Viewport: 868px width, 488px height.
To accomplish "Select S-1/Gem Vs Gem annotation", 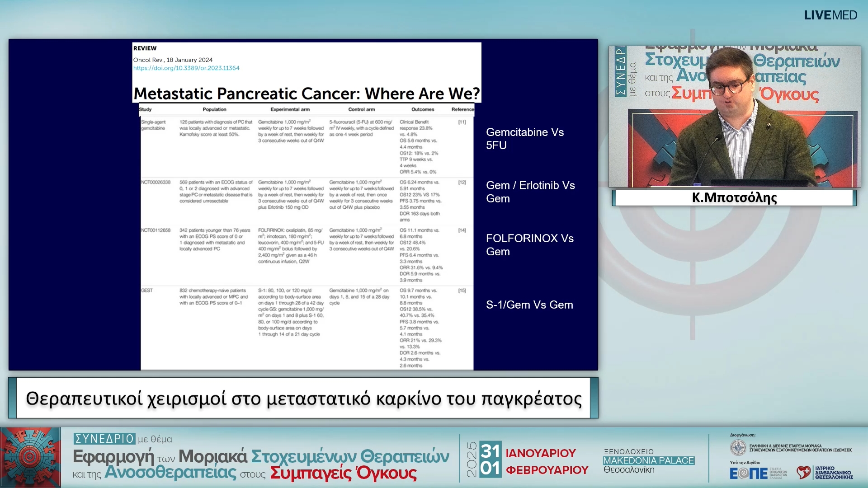I will coord(529,305).
